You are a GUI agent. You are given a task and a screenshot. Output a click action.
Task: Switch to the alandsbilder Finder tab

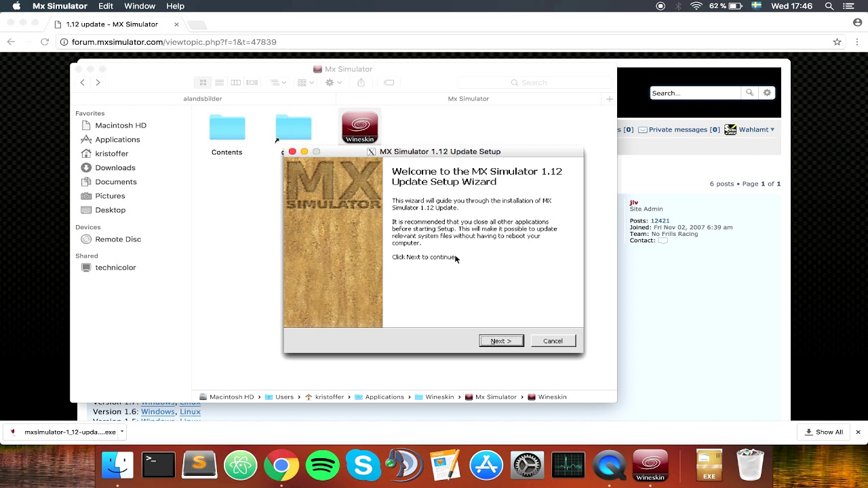(x=203, y=98)
